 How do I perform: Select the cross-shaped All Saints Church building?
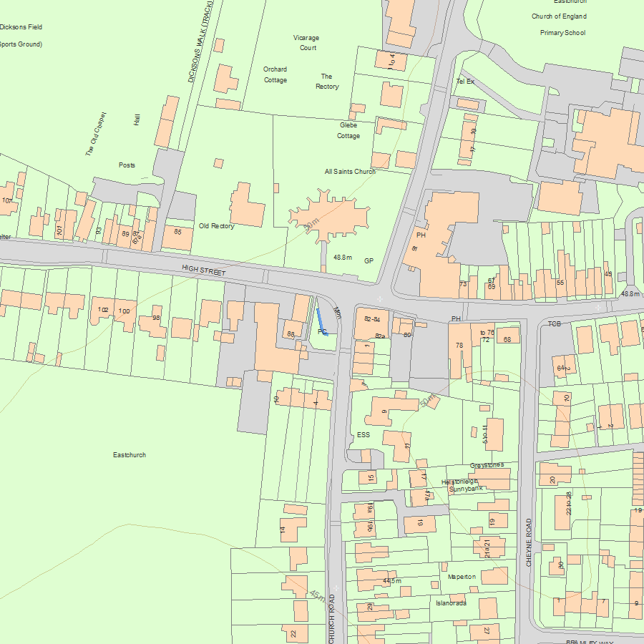pyautogui.click(x=329, y=216)
